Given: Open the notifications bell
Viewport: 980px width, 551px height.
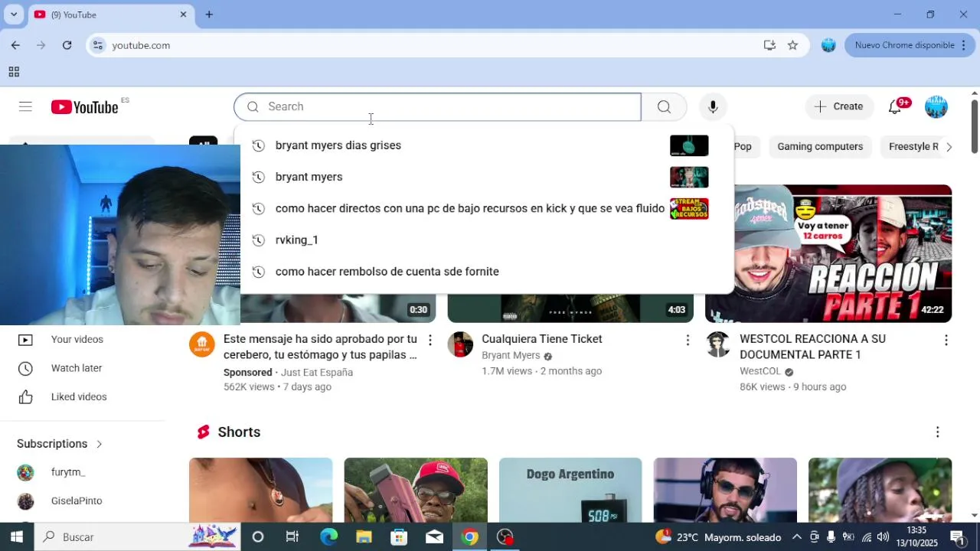Looking at the screenshot, I should pyautogui.click(x=895, y=106).
